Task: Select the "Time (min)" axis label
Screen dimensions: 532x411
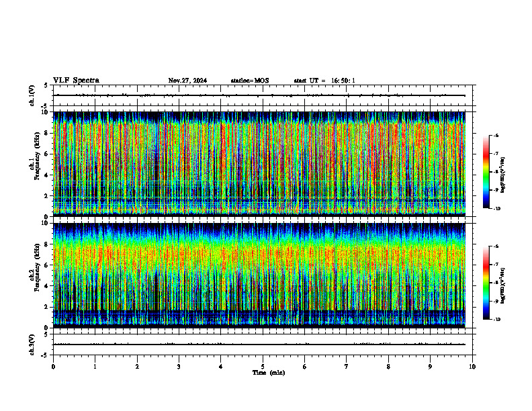Action: coord(269,373)
